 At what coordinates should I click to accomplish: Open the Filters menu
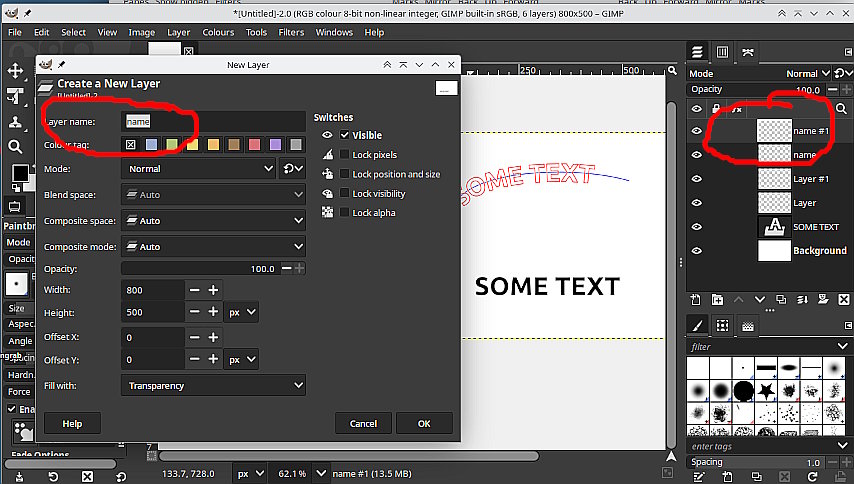tap(291, 32)
